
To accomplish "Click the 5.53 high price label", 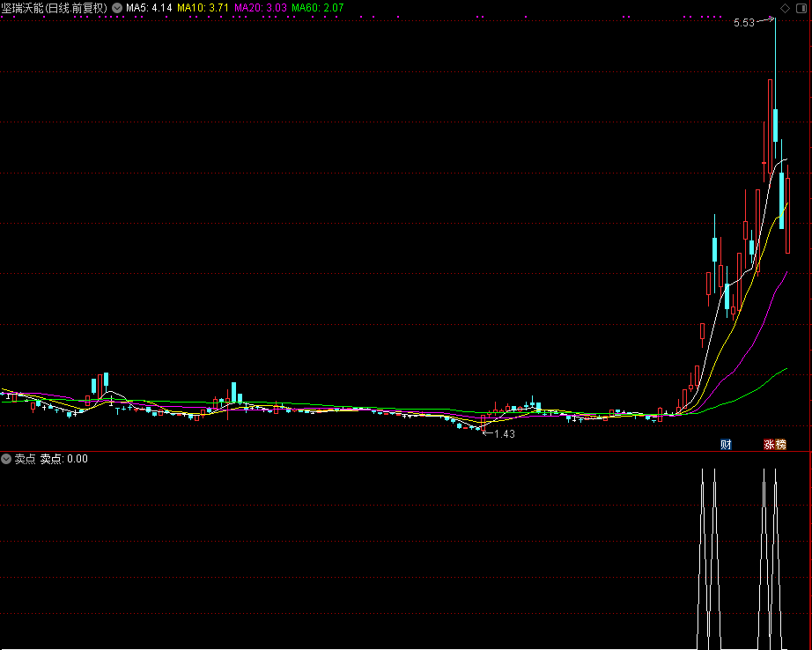I will [x=744, y=23].
